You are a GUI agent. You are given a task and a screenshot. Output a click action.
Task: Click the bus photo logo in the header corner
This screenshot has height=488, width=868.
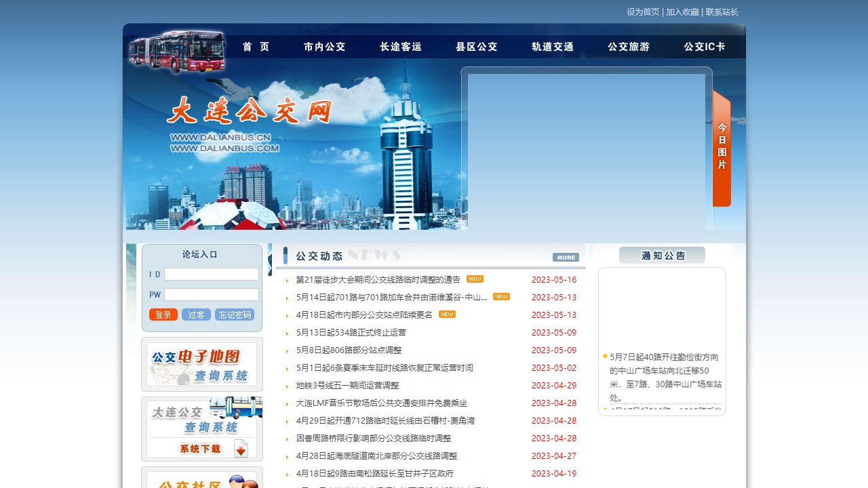[x=175, y=52]
